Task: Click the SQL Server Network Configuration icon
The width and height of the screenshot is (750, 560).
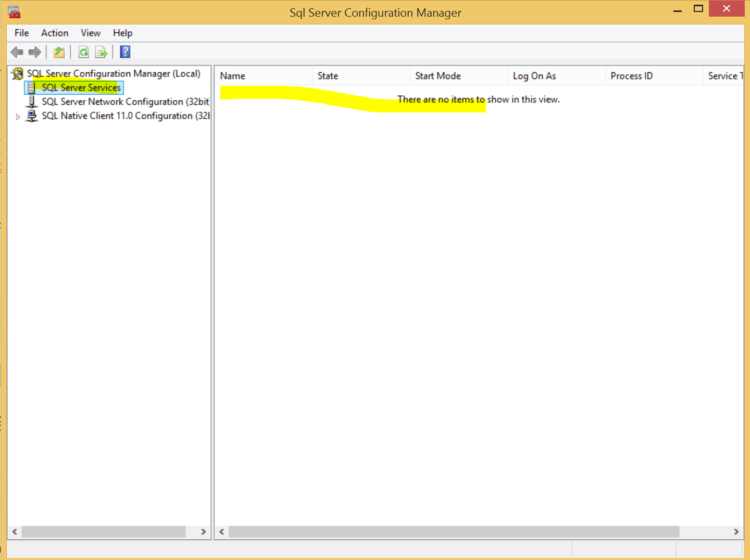Action: tap(32, 102)
